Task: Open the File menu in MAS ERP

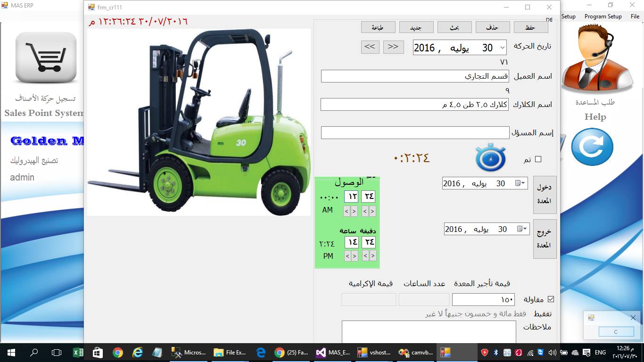Action: click(x=635, y=16)
